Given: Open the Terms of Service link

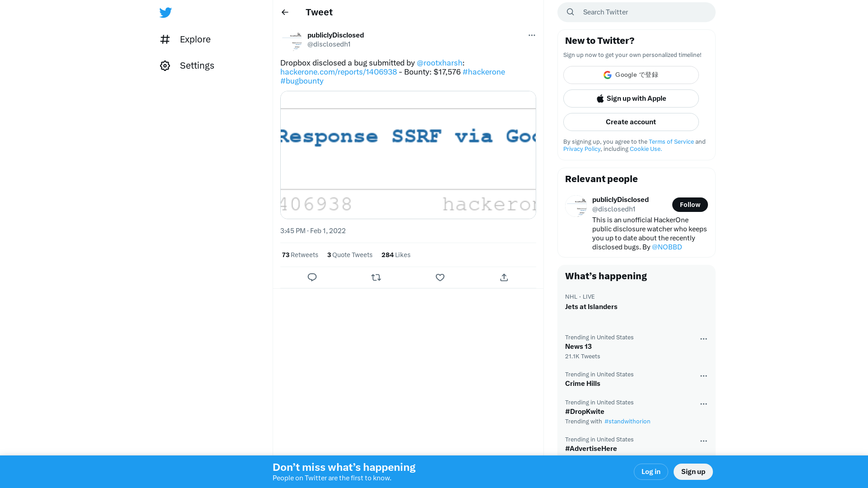Looking at the screenshot, I should (671, 141).
